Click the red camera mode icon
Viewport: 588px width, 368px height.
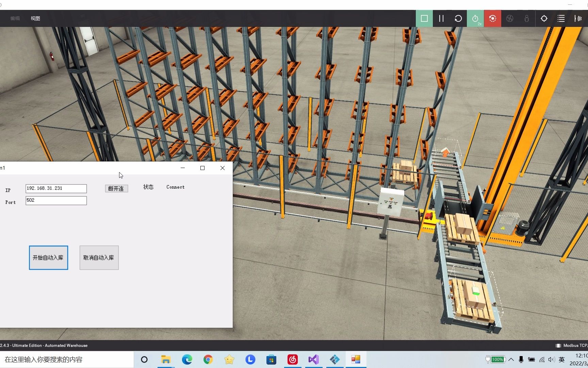pos(492,18)
